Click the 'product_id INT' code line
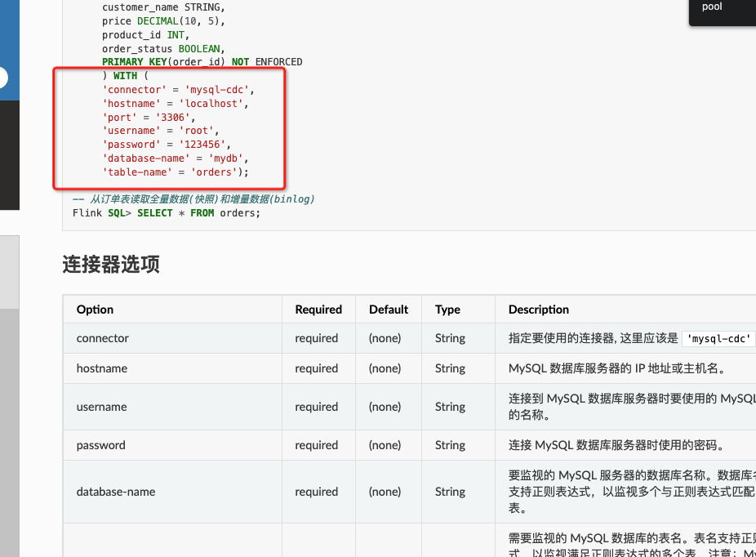Screen dimensions: 756x557 coord(145,35)
